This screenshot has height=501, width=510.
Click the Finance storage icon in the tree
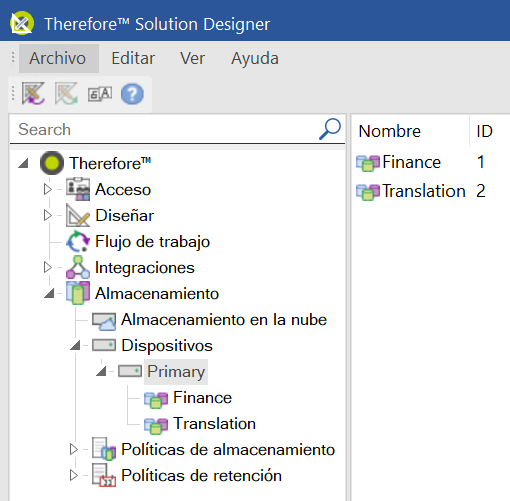tap(156, 399)
